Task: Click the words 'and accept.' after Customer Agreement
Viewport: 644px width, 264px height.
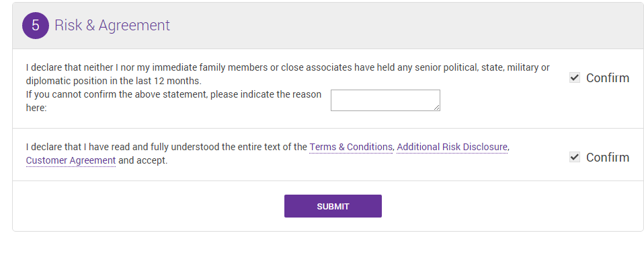Action: pos(143,160)
